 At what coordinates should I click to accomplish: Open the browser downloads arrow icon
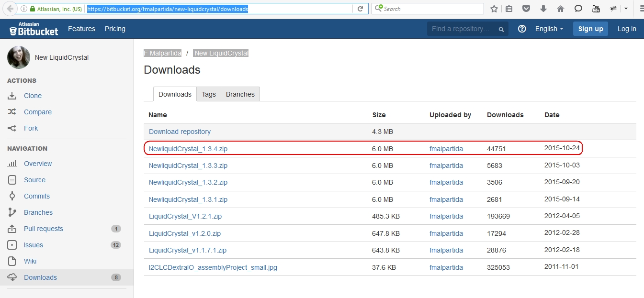(x=543, y=9)
